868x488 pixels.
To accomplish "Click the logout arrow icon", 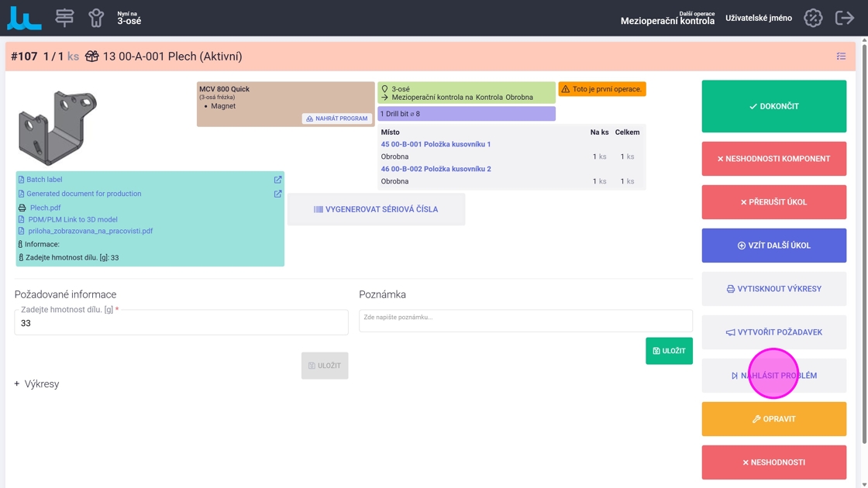I will 845,18.
